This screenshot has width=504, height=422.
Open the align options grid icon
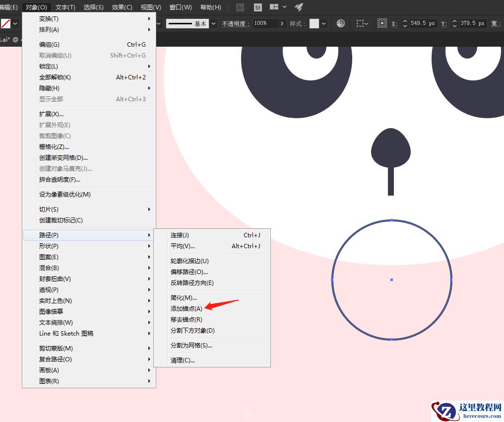click(381, 23)
